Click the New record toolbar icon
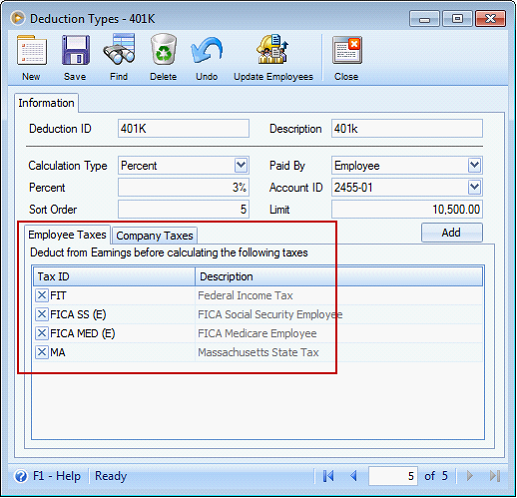 [32, 51]
